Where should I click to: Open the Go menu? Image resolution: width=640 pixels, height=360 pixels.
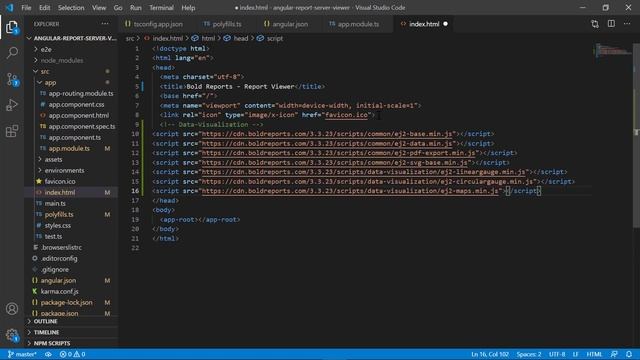click(x=118, y=8)
